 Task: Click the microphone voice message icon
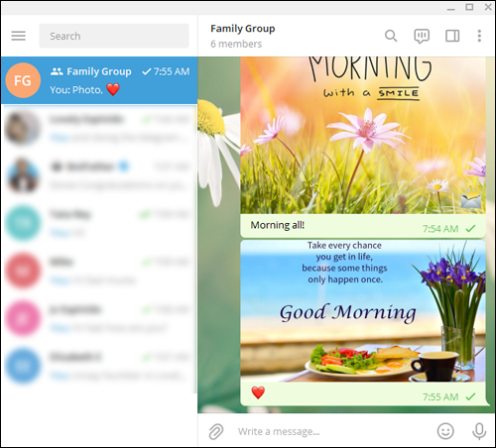tap(479, 431)
